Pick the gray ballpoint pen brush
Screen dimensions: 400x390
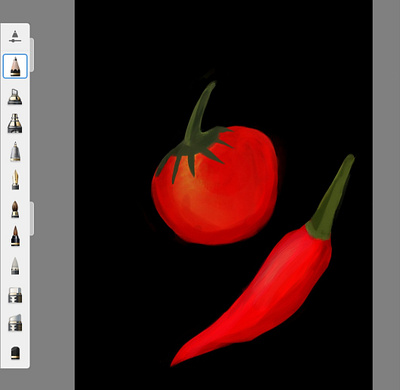15,266
